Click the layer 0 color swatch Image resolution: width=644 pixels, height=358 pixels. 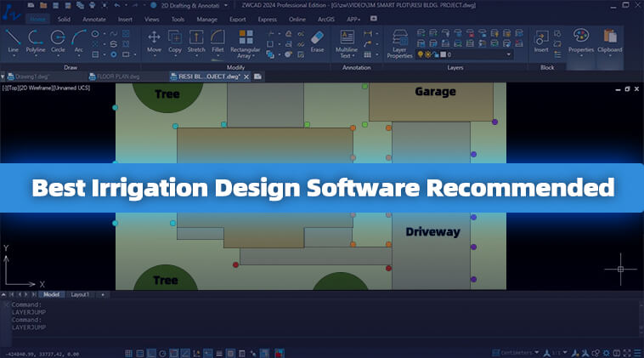click(443, 54)
